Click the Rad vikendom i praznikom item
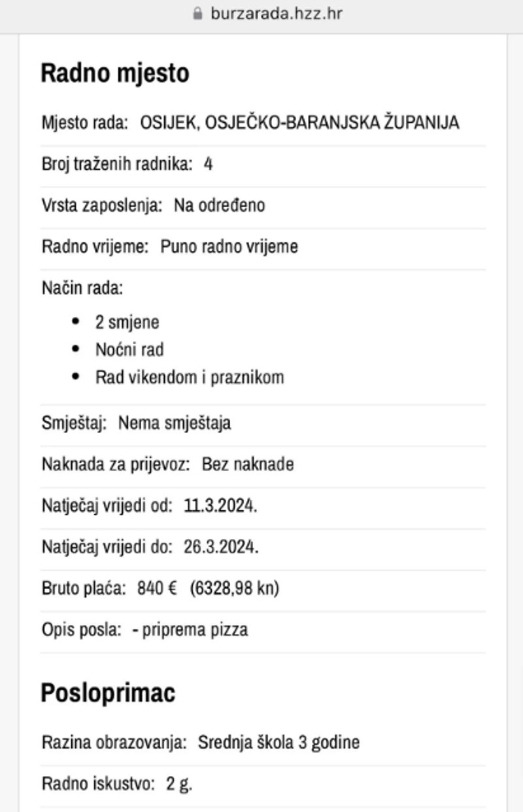This screenshot has width=523, height=812. 190,377
